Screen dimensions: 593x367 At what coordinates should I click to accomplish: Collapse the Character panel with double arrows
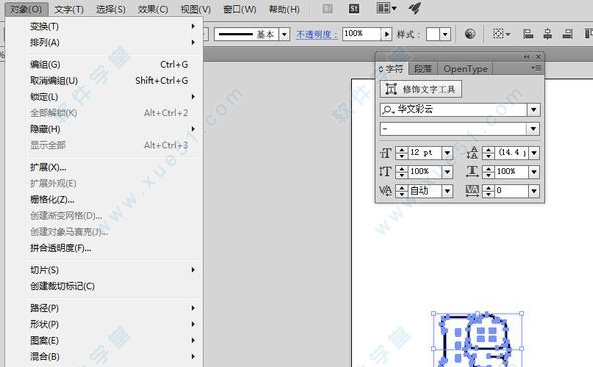click(x=526, y=57)
